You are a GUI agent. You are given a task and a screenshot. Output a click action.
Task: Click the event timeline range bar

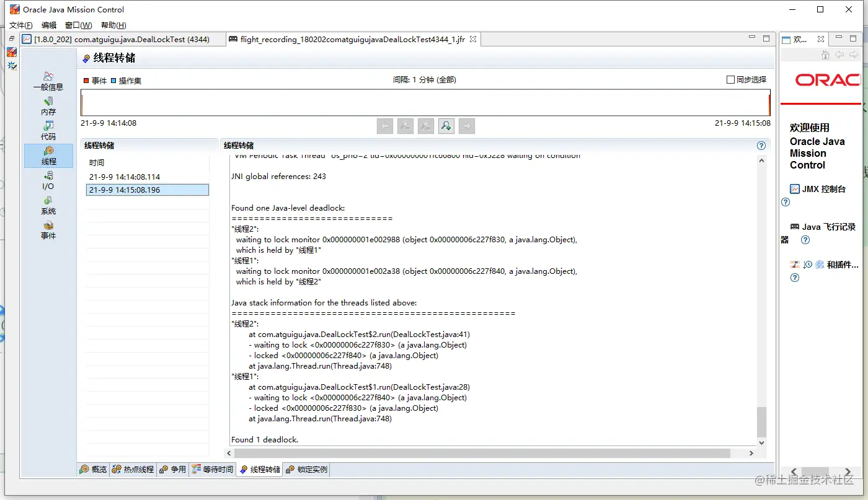tap(425, 102)
